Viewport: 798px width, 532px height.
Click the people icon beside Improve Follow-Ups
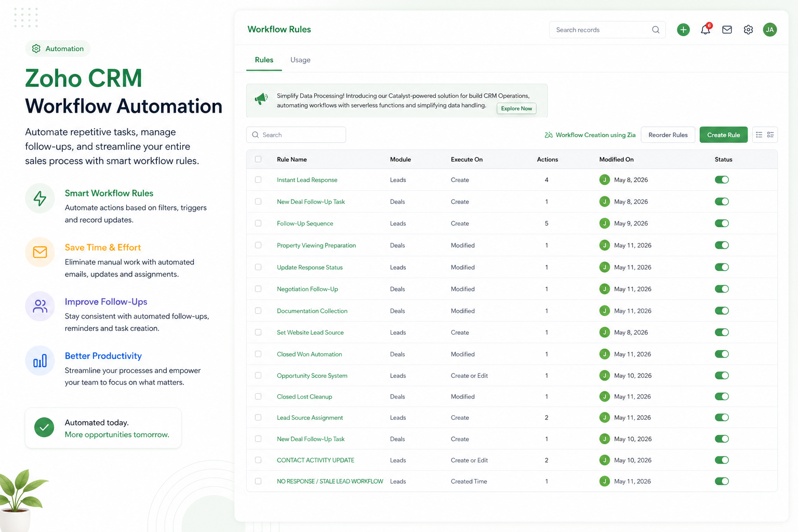coord(40,306)
